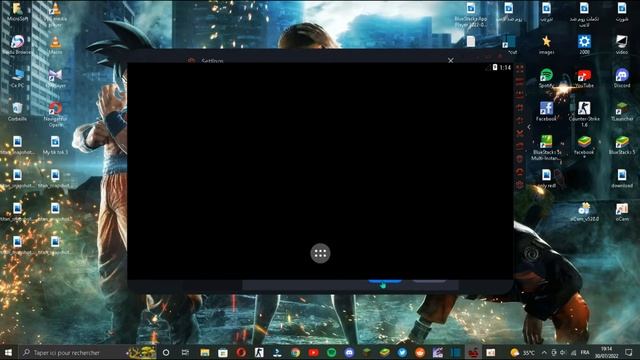Select the download file on desktop
The image size is (640, 360).
[622, 178]
